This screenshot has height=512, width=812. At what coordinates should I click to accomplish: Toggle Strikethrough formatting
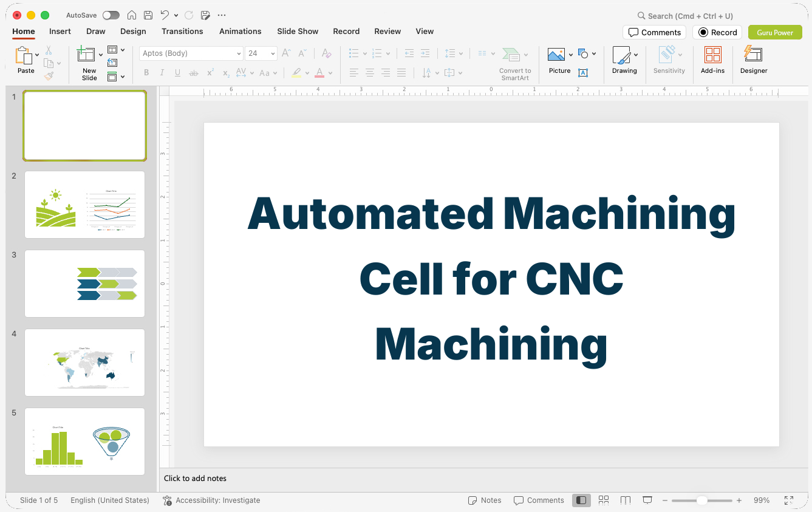[x=194, y=73]
